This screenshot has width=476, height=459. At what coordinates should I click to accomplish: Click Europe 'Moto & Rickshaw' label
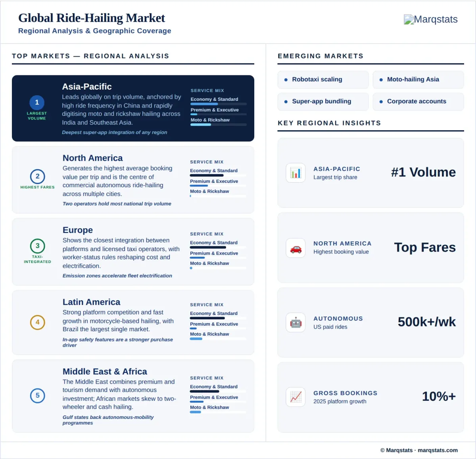pyautogui.click(x=209, y=263)
